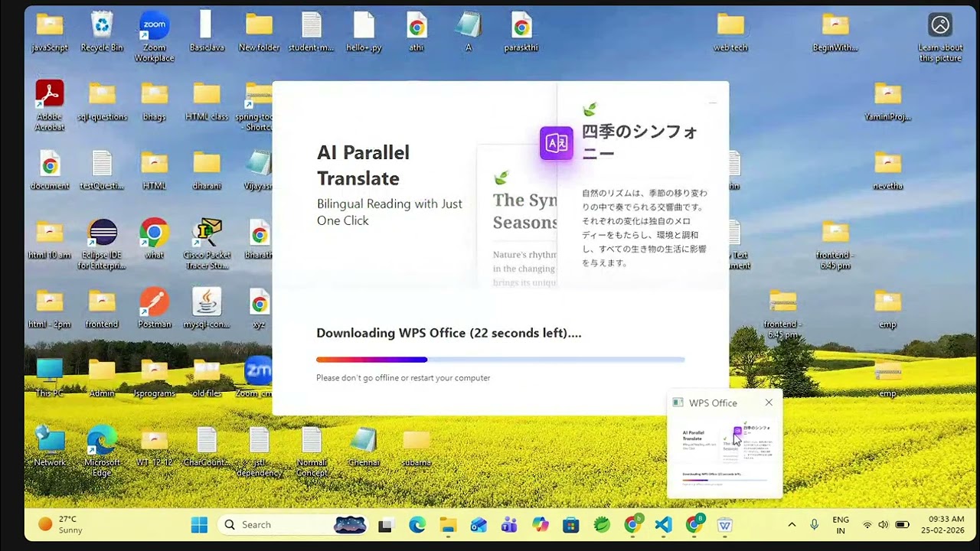
Task: Open the Network desktop icon
Action: pyautogui.click(x=50, y=446)
